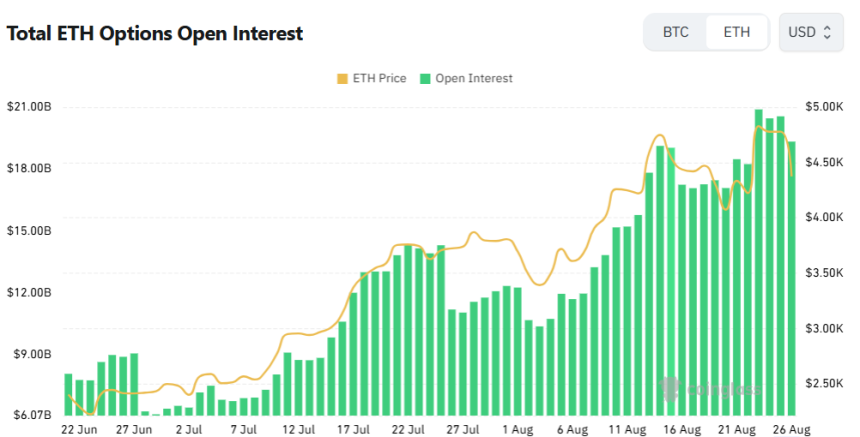Click the green Open Interest legend swatch
The height and width of the screenshot is (437, 860).
pos(426,78)
